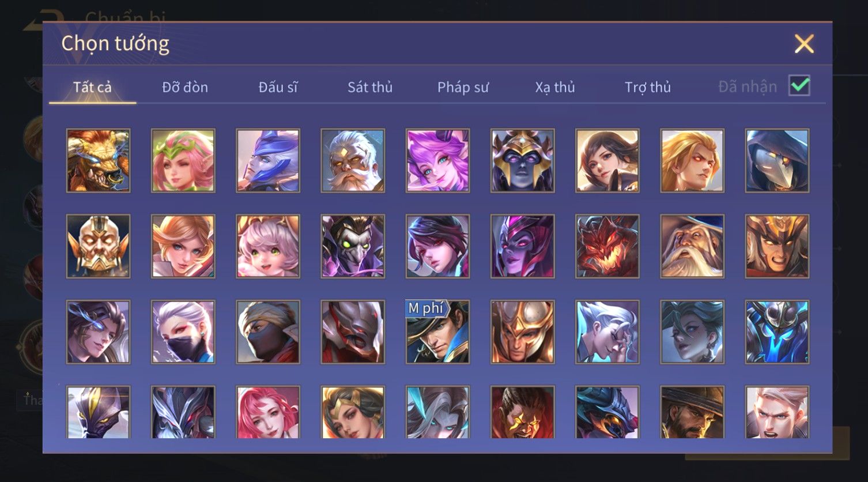Go back to the 'Tất cả' tab
This screenshot has width=868, height=482.
(x=92, y=87)
